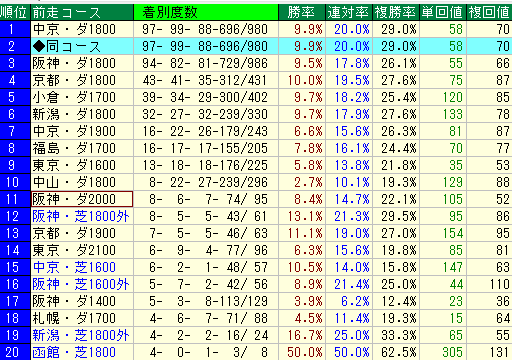The width and height of the screenshot is (512, 360).
Task: Sort by the 連対率 column header
Action: click(x=349, y=12)
